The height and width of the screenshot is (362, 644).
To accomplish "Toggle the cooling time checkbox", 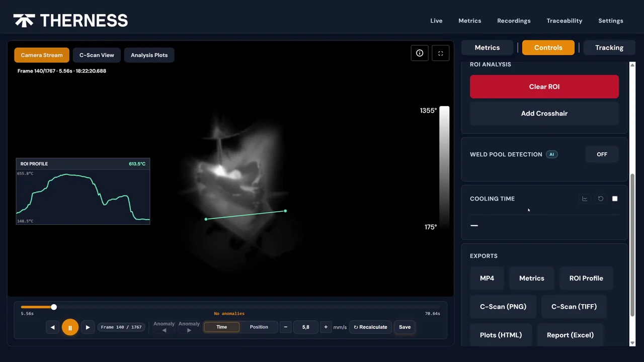I will click(615, 199).
